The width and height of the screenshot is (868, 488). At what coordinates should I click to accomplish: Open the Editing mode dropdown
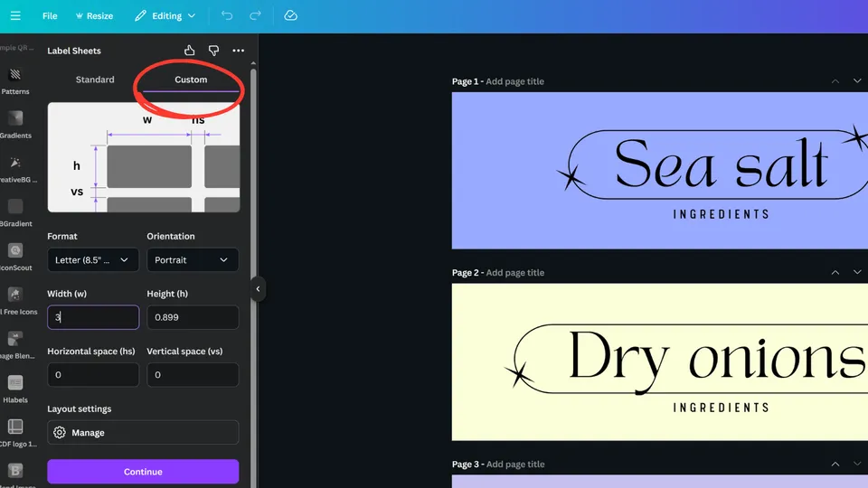pyautogui.click(x=165, y=16)
